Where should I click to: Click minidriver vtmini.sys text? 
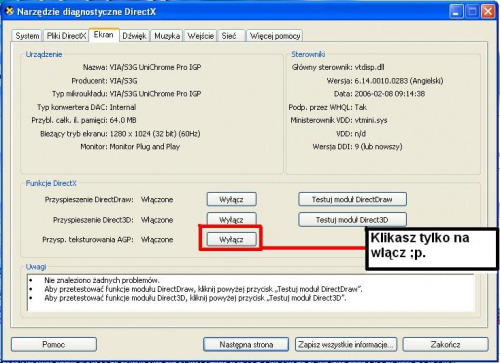click(x=371, y=120)
